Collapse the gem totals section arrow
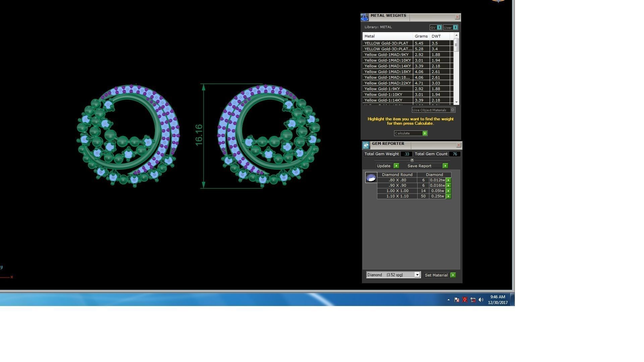The image size is (644, 362). 412,160
